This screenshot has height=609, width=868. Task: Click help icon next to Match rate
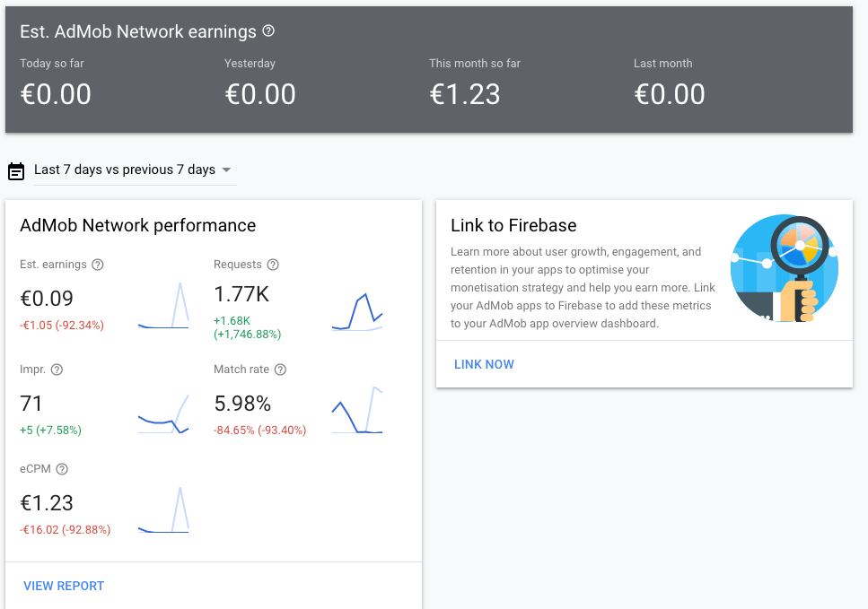click(281, 370)
